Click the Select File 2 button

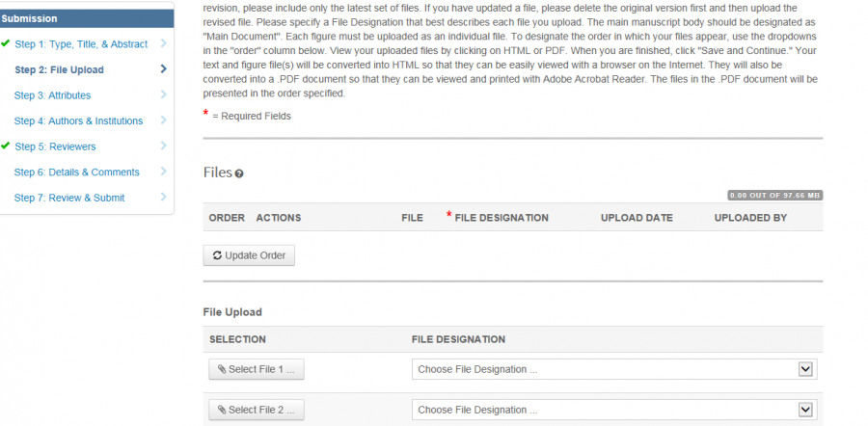click(257, 410)
